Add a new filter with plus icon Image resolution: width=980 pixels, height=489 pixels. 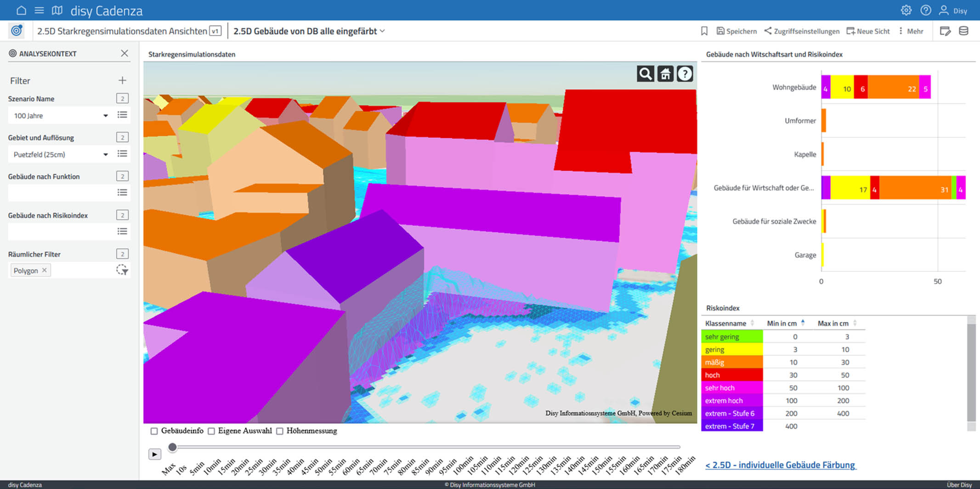pos(122,80)
